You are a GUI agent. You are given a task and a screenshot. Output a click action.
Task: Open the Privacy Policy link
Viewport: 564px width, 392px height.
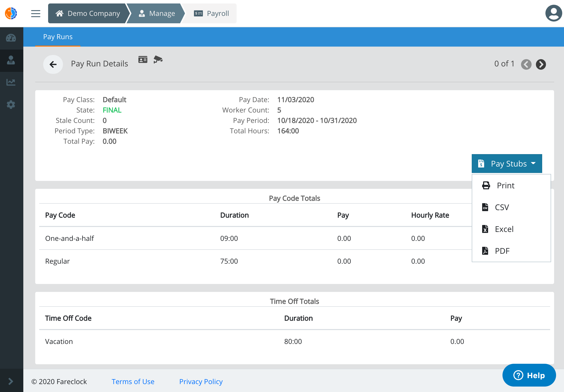click(201, 382)
